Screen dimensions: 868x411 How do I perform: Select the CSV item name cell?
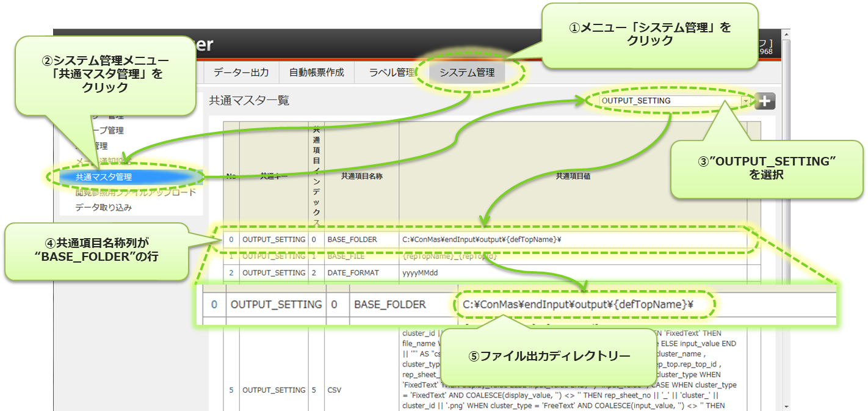click(x=335, y=390)
